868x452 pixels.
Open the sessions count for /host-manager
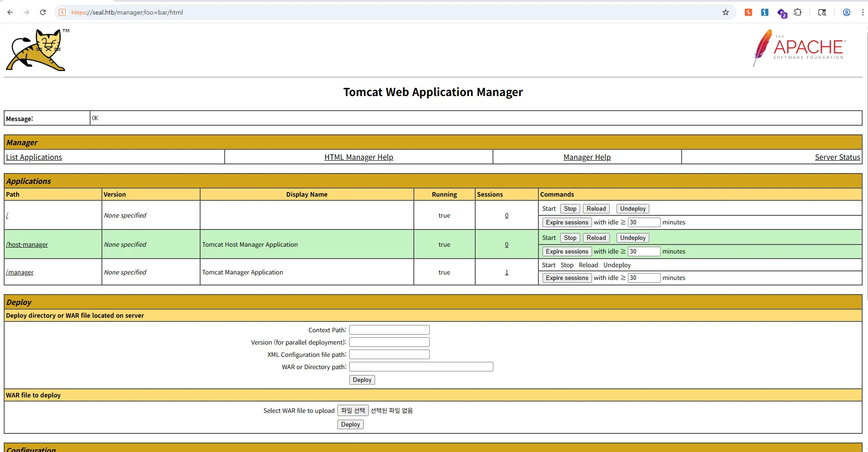click(507, 244)
